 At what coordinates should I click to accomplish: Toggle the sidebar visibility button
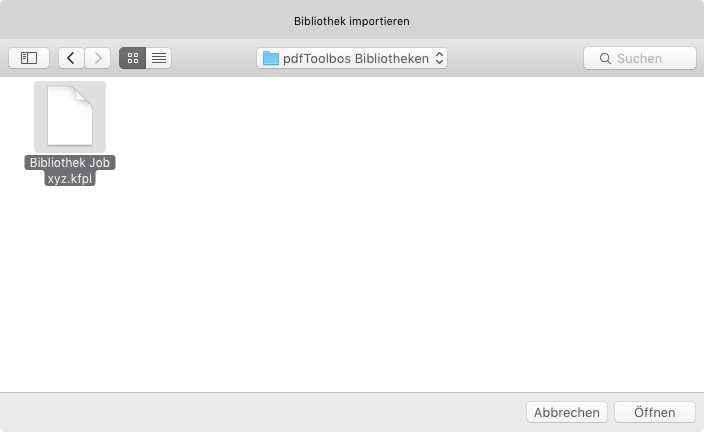(x=29, y=58)
